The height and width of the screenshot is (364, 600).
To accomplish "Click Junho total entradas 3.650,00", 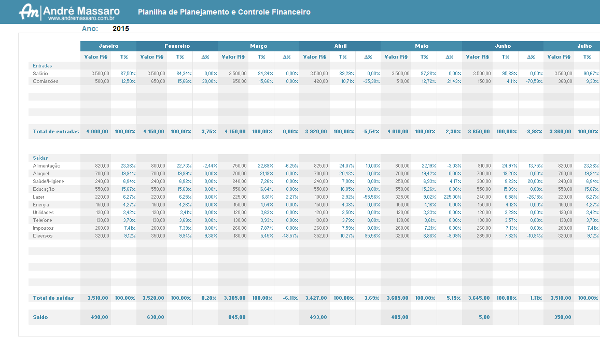I will 479,131.
